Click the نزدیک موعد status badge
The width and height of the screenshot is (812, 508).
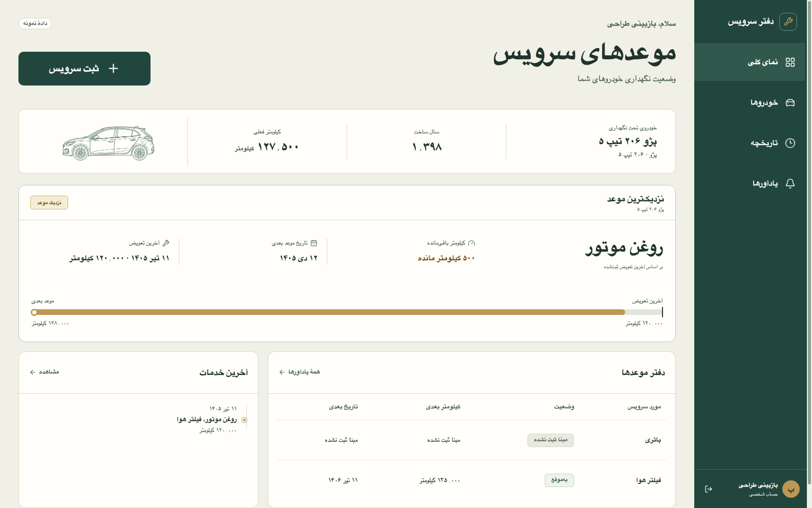coord(49,203)
